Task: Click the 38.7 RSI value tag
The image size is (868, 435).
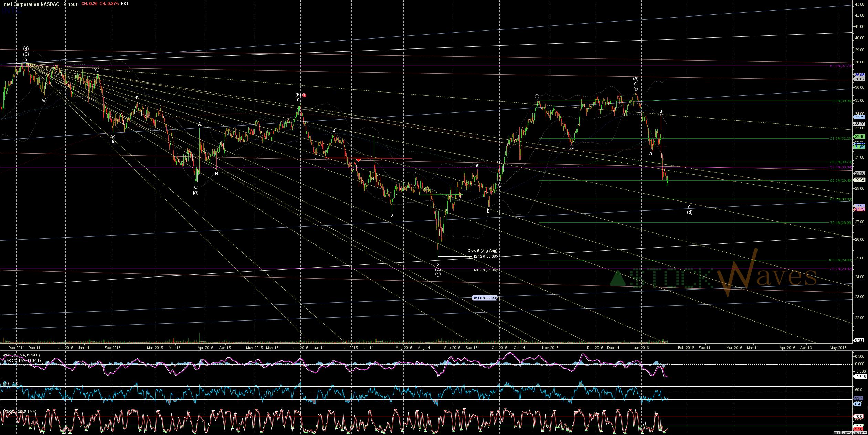Action: (859, 398)
